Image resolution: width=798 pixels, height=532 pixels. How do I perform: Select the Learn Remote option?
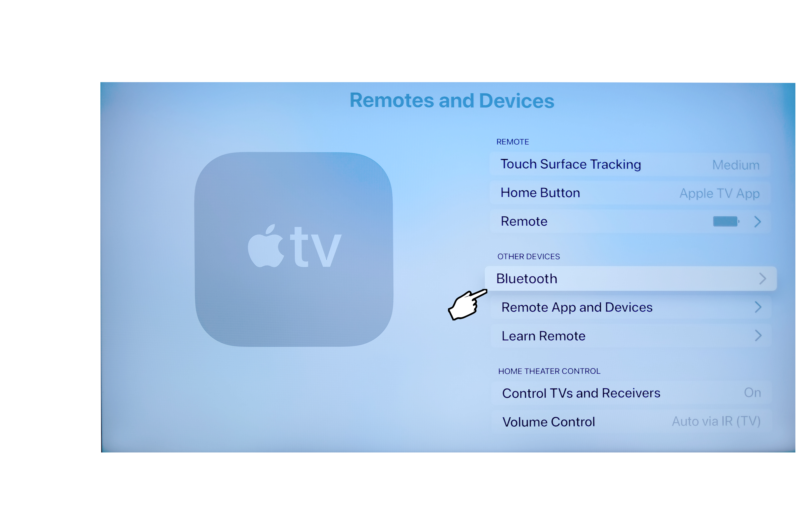pyautogui.click(x=631, y=335)
